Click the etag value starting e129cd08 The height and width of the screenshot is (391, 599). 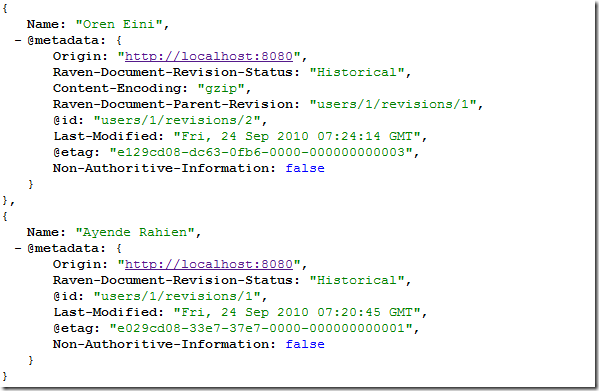pos(261,152)
